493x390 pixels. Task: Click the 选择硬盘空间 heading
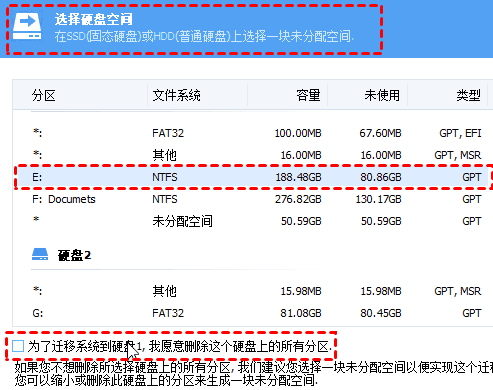click(x=93, y=19)
